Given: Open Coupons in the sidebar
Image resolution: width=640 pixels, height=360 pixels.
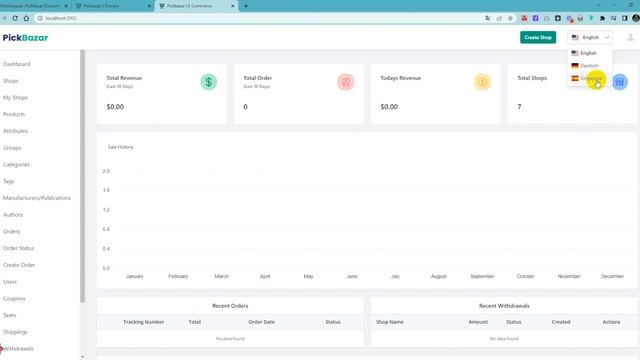Looking at the screenshot, I should click(x=14, y=298).
